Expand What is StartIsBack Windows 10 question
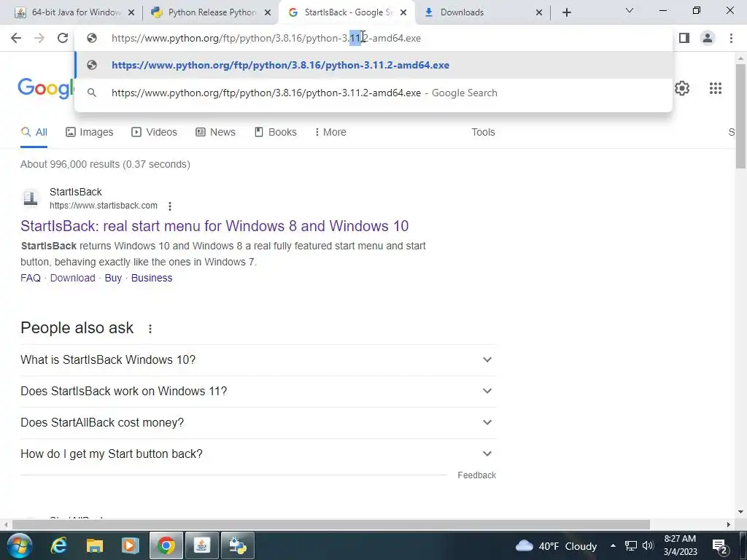 click(258, 360)
